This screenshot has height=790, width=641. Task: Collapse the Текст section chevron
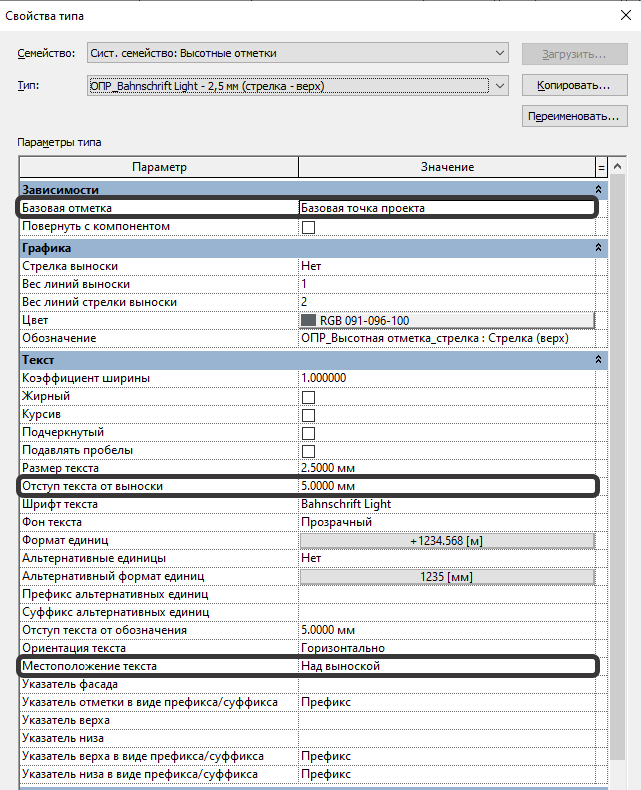tap(598, 359)
